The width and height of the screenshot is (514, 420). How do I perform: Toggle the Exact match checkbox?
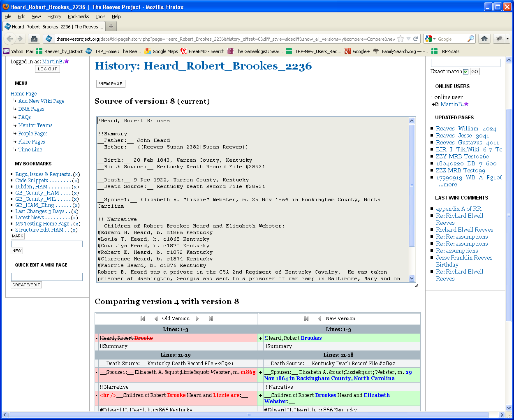(465, 72)
